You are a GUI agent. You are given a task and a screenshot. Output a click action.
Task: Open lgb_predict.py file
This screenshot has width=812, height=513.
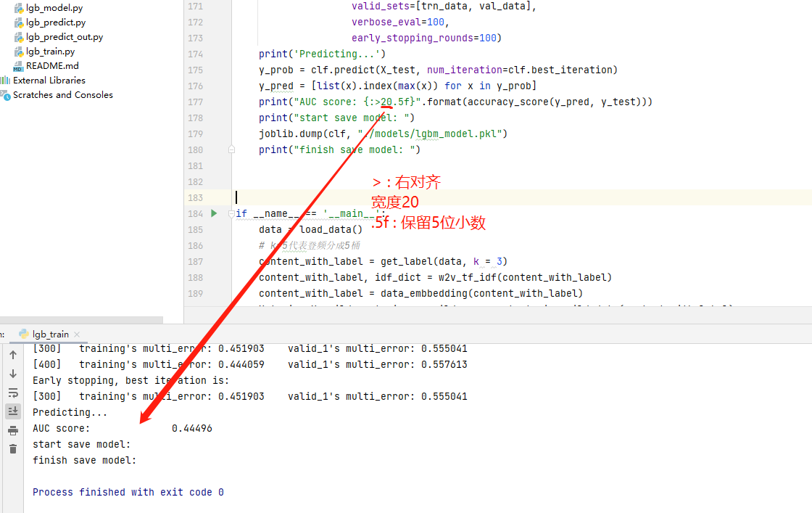[x=56, y=22]
